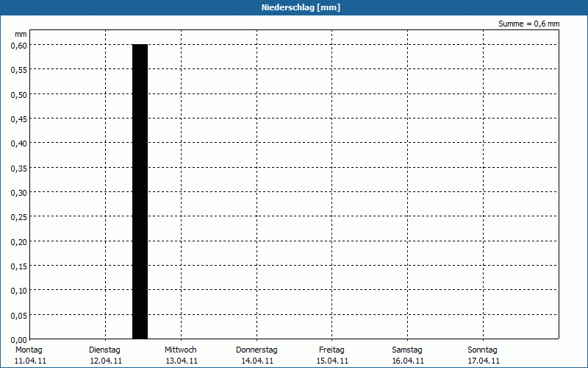Click the 0,45 y-axis tick label
This screenshot has height=368, width=588.
coord(18,118)
